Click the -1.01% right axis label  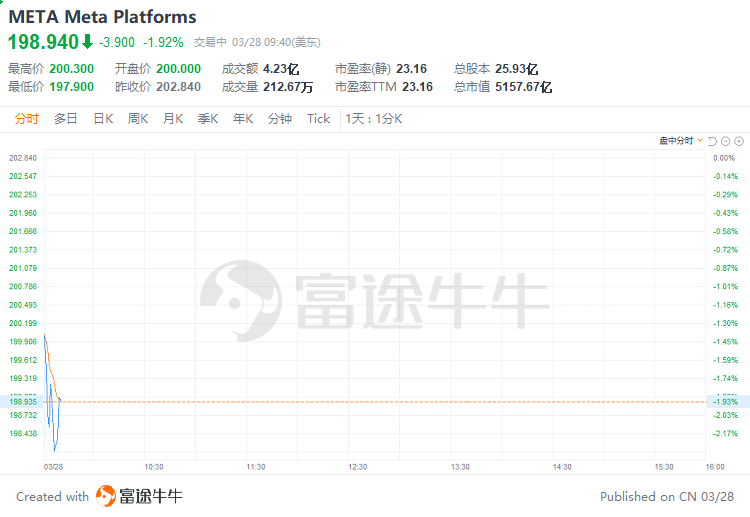[726, 286]
